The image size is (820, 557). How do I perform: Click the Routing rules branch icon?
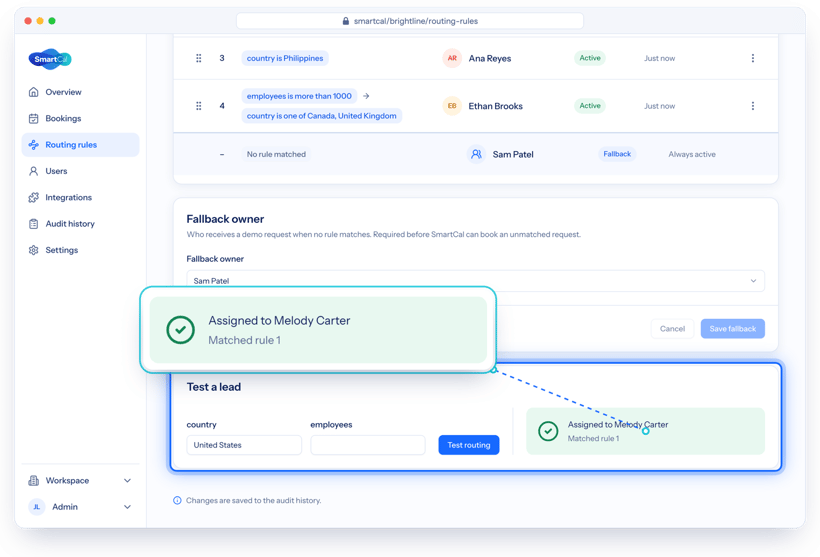click(33, 145)
